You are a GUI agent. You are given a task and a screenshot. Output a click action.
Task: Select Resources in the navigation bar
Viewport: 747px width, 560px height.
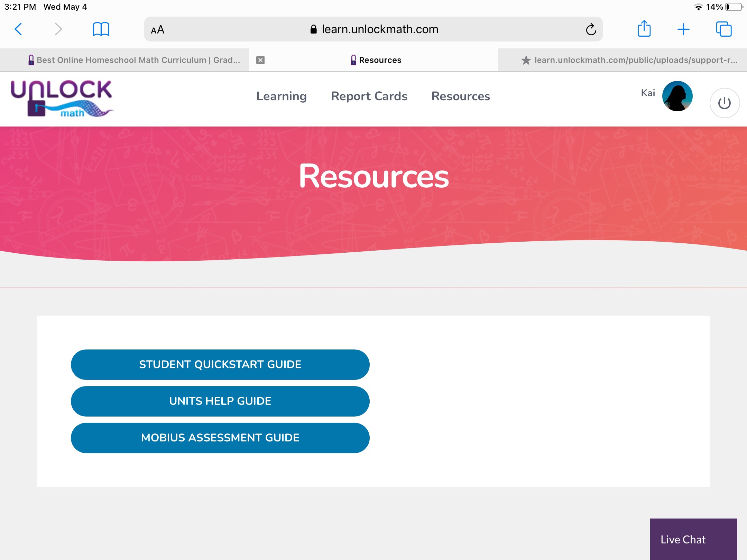pyautogui.click(x=460, y=96)
